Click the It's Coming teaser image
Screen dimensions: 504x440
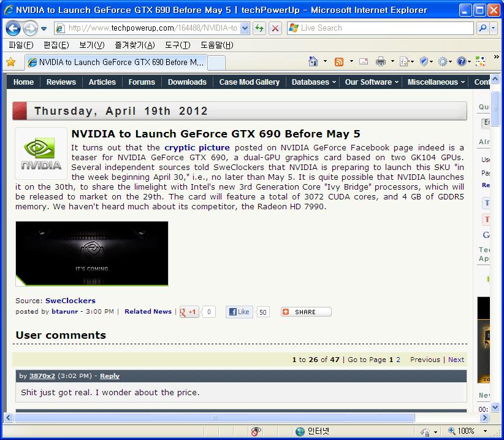pyautogui.click(x=91, y=254)
